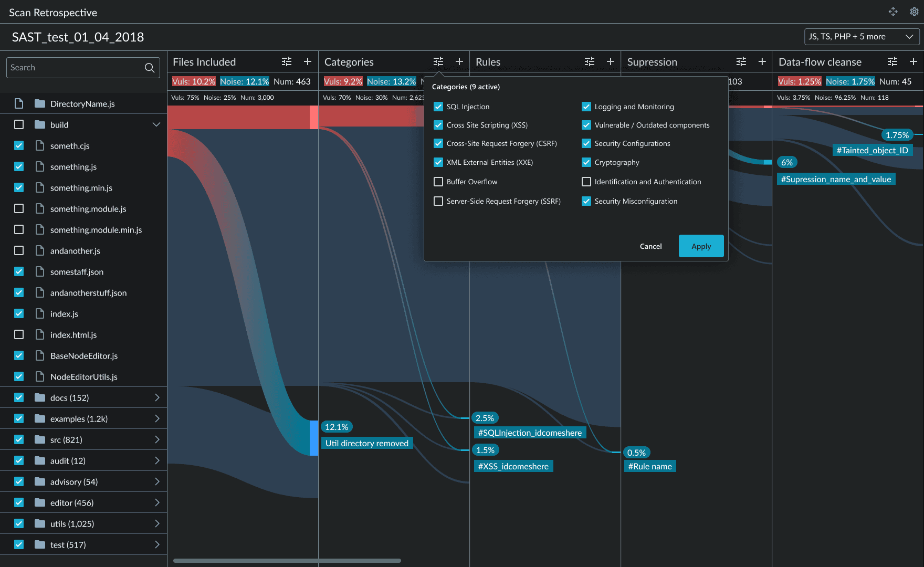924x567 pixels.
Task: Open the JS, TS, PHP languages dropdown
Action: pos(862,36)
